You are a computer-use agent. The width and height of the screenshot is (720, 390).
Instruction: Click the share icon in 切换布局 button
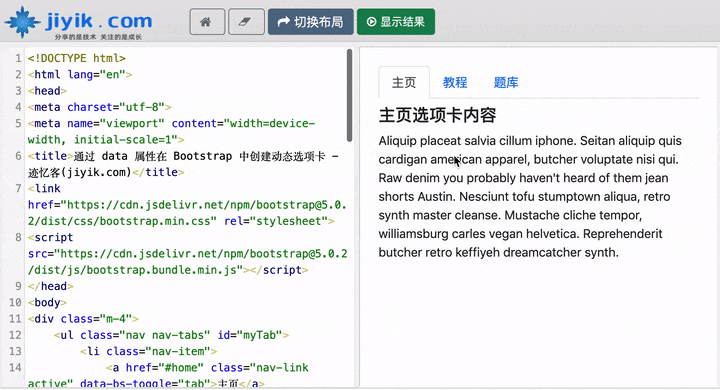pyautogui.click(x=284, y=21)
